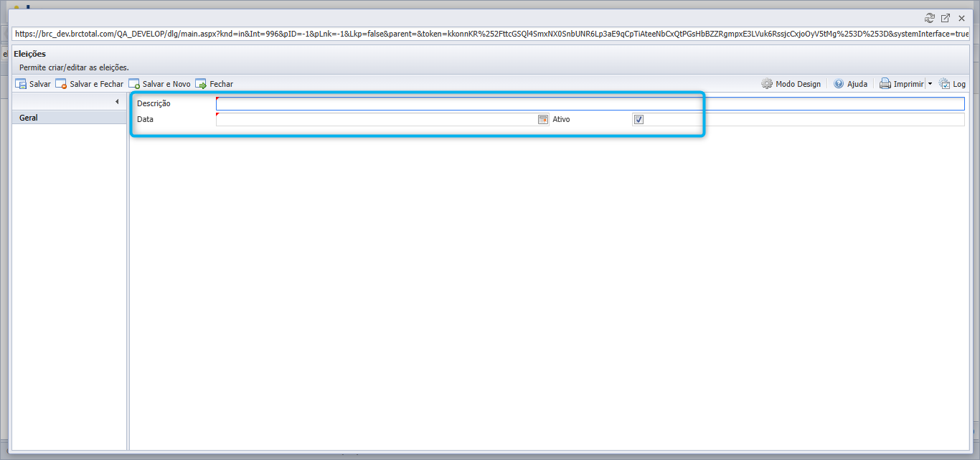This screenshot has height=460, width=980.
Task: Click the Eleições heading text
Action: pyautogui.click(x=29, y=54)
